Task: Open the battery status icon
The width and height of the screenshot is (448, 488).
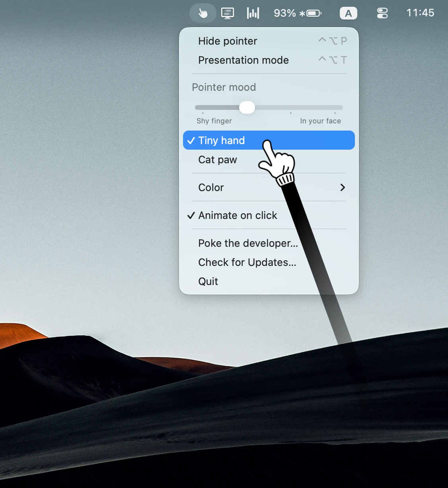Action: (x=314, y=14)
